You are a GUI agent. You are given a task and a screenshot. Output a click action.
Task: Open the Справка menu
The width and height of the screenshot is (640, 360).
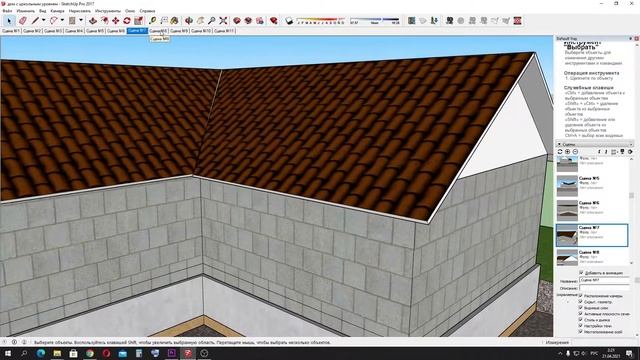[x=147, y=11]
